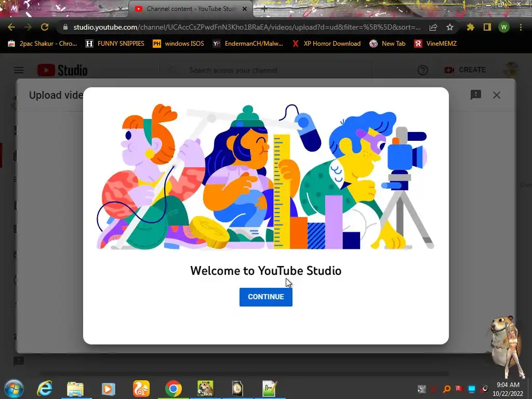Click the YouTube Studio logo
This screenshot has height=399, width=532.
tap(62, 70)
